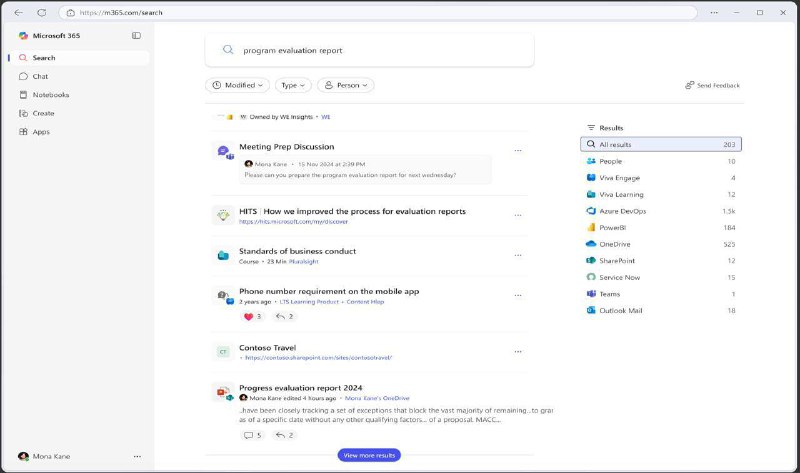Filter results by Service Now
The image size is (800, 473).
click(x=661, y=278)
